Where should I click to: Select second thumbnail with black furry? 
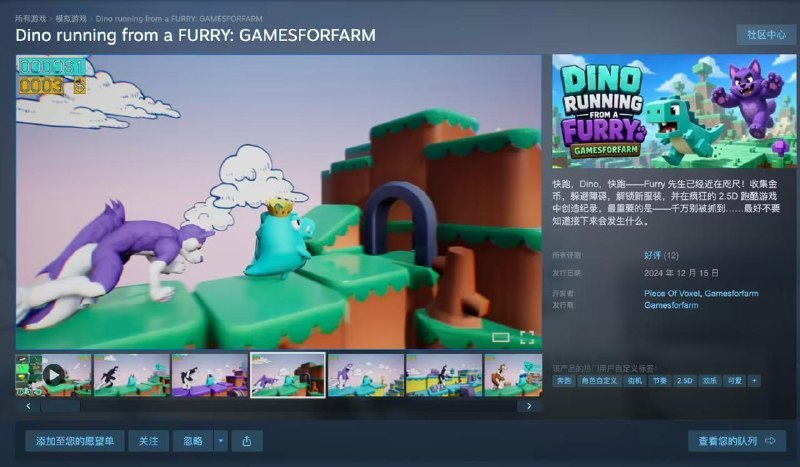pos(132,375)
